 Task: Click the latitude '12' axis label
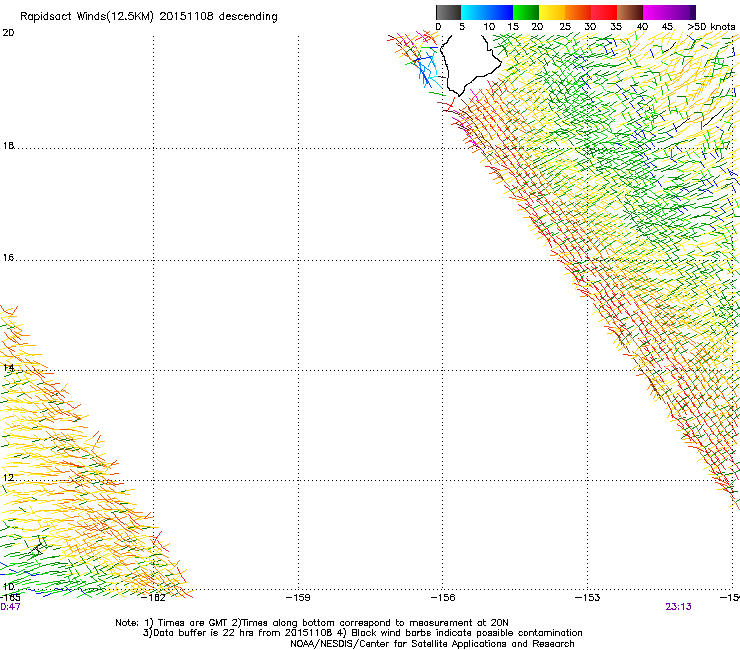(x=8, y=478)
